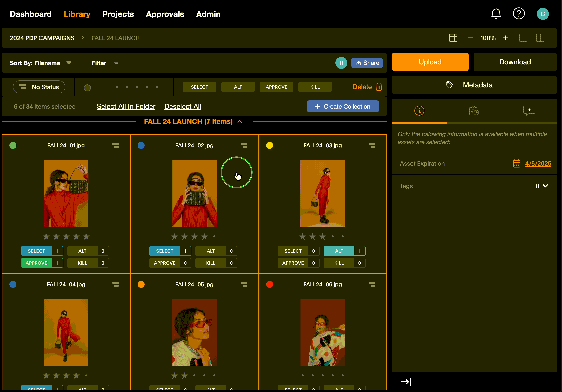Open thumbnail of FALL24_05.jpg
The height and width of the screenshot is (392, 562).
[x=194, y=332]
